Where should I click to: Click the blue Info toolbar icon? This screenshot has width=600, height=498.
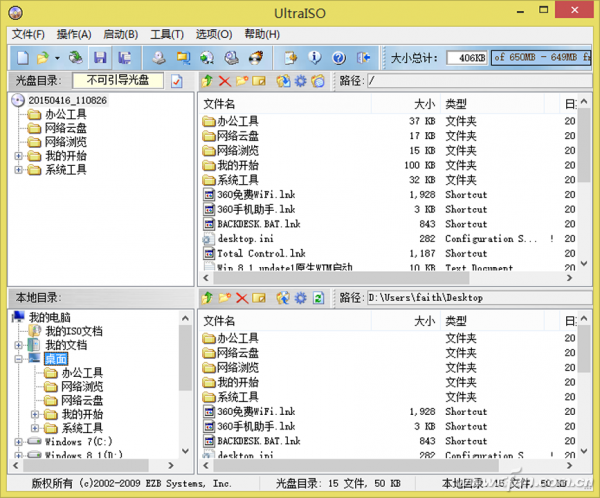pos(315,58)
